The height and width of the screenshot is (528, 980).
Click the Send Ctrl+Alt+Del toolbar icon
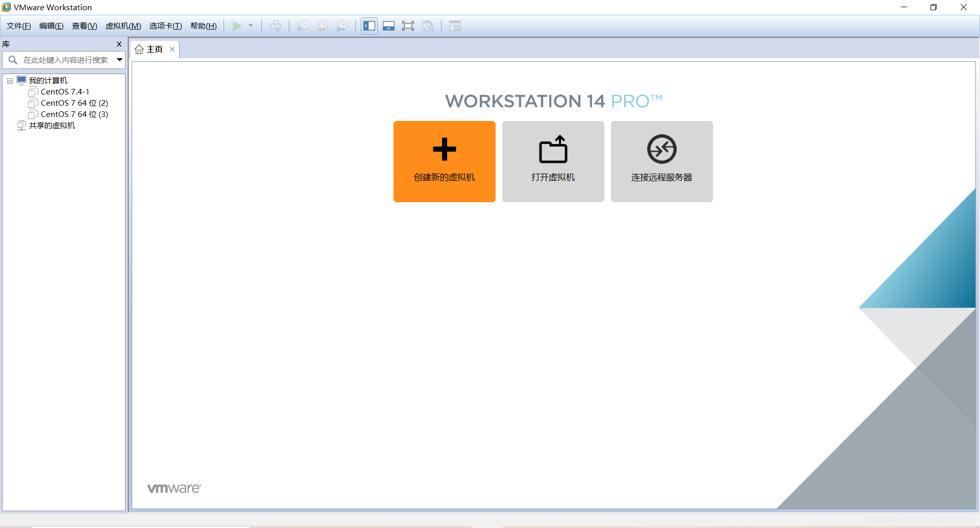pos(275,26)
